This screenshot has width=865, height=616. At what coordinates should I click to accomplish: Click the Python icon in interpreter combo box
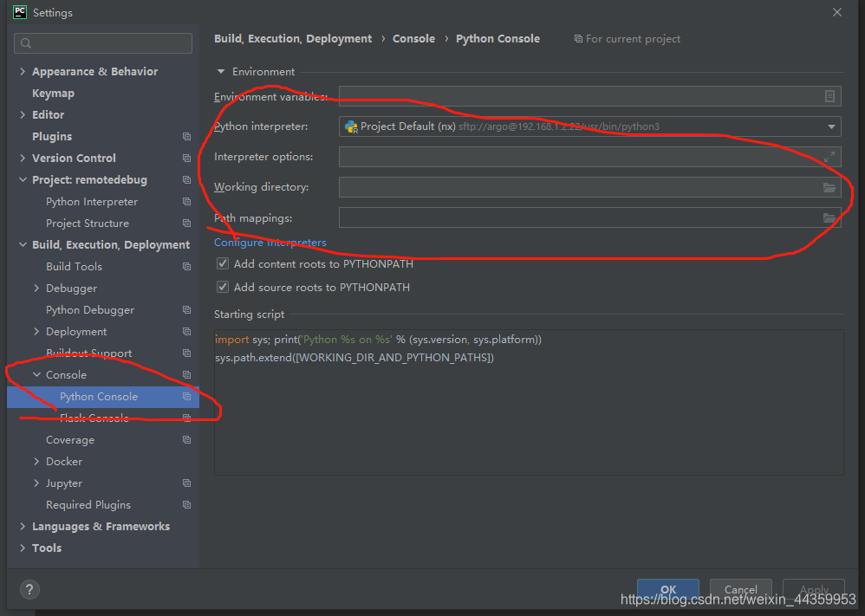click(351, 126)
